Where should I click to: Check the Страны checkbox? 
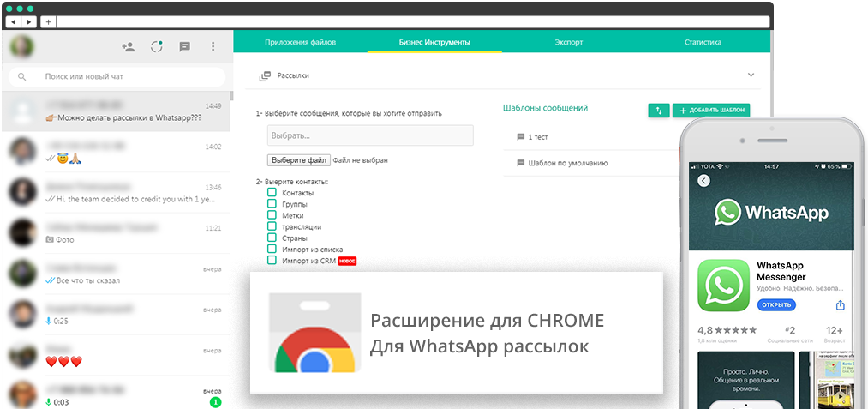tap(272, 238)
